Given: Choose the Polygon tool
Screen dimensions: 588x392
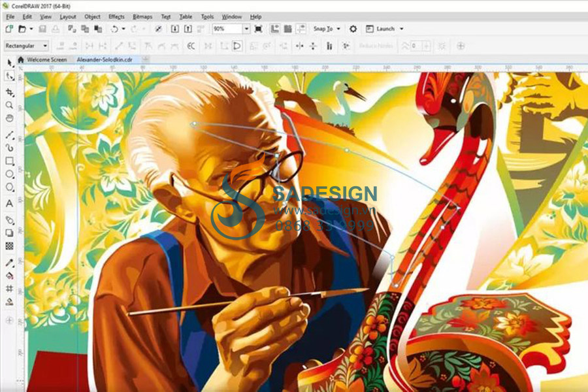Looking at the screenshot, I should tap(10, 188).
